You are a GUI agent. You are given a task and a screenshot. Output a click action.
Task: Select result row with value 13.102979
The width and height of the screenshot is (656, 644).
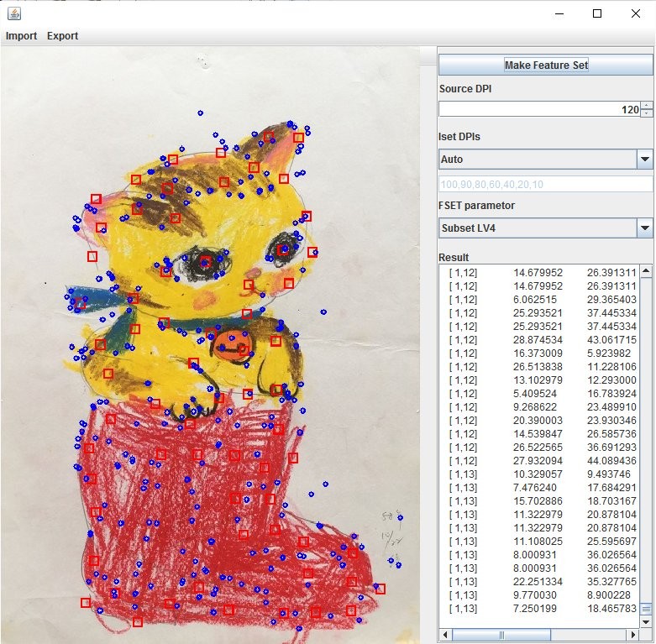[540, 380]
